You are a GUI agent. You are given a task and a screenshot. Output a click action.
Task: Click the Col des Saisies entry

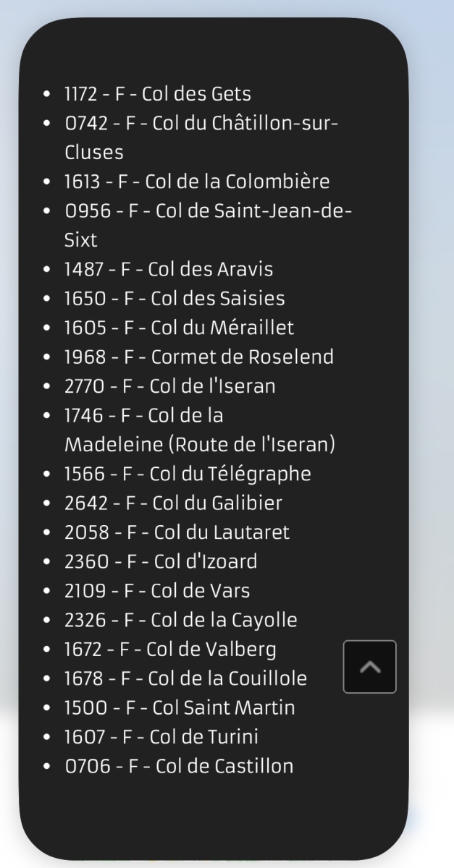pos(175,299)
